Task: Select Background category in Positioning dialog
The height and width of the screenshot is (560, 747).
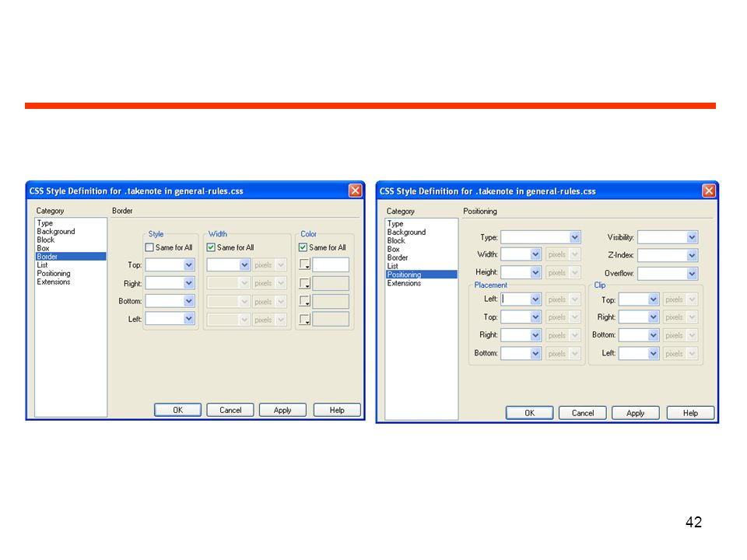Action: pyautogui.click(x=406, y=232)
